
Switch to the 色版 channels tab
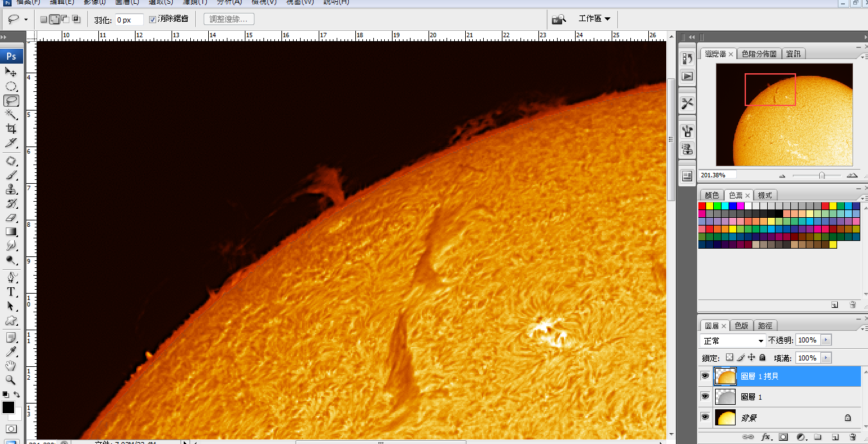(741, 326)
